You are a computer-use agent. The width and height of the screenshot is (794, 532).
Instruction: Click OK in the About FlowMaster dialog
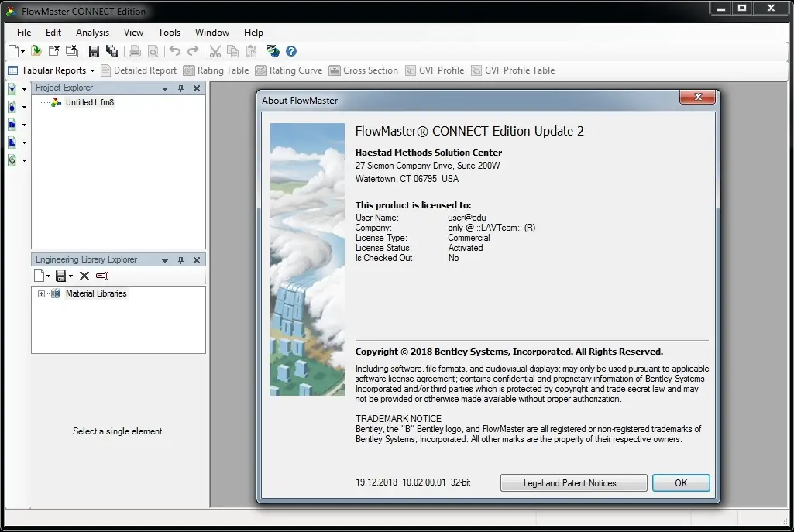pos(681,483)
